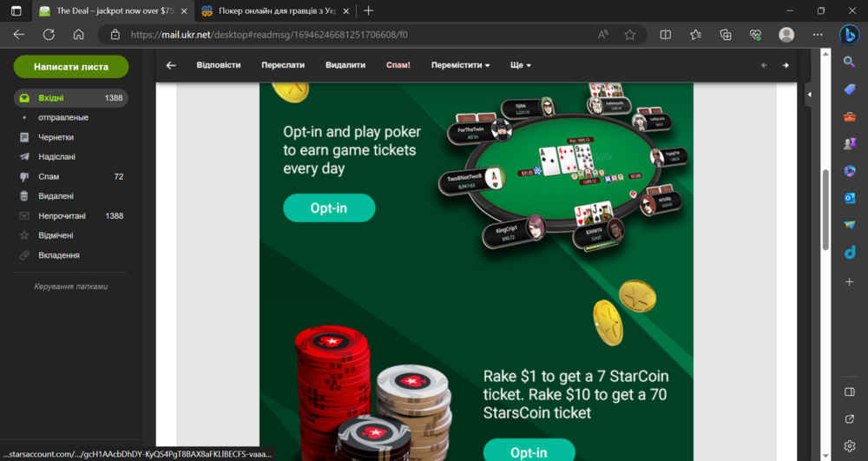Open split screen view
868x461 pixels.
coord(666,35)
